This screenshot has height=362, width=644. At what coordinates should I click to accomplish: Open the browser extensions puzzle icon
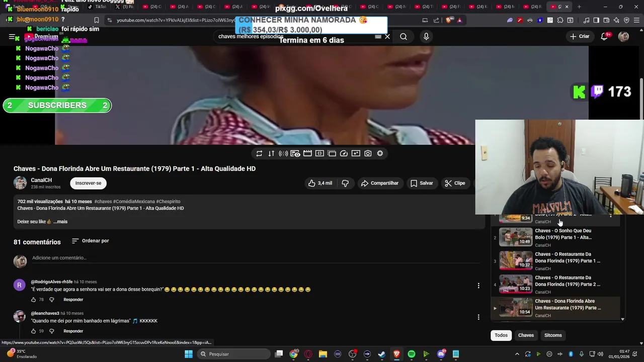(x=560, y=20)
